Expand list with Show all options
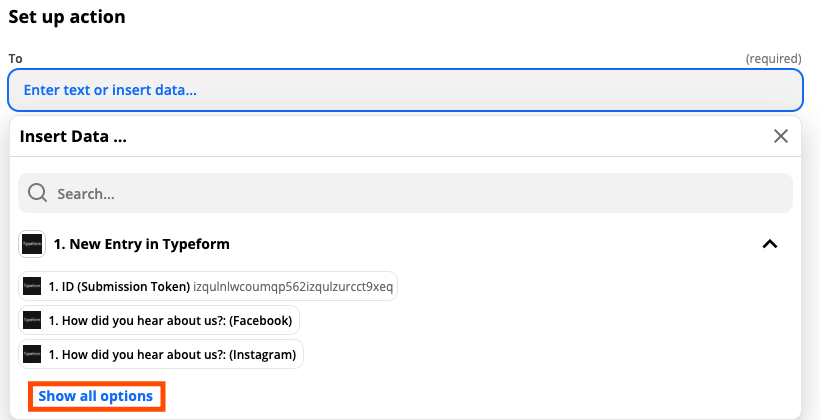The width and height of the screenshot is (820, 420). pyautogui.click(x=96, y=396)
